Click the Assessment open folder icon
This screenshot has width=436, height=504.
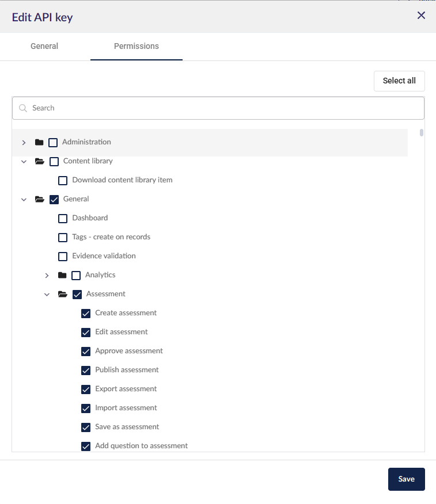[62, 294]
